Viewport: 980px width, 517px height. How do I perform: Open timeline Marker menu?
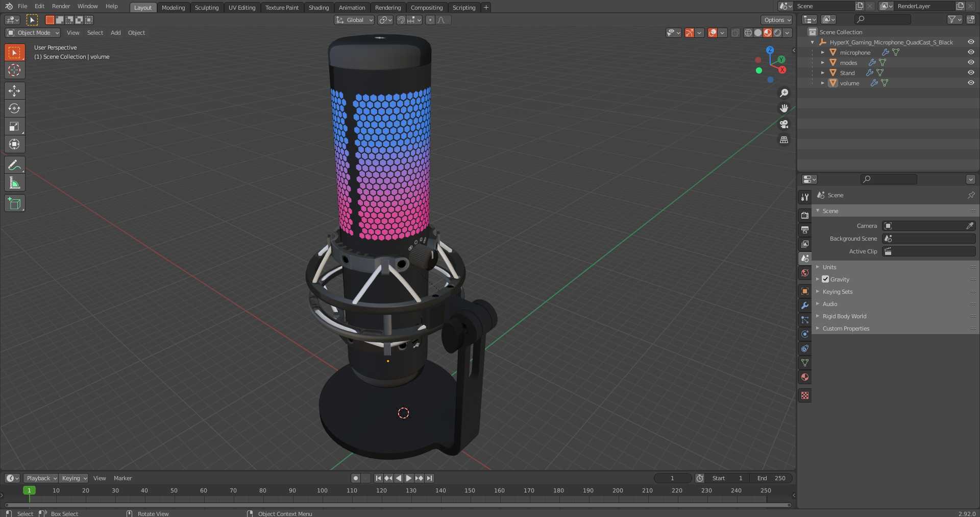122,478
